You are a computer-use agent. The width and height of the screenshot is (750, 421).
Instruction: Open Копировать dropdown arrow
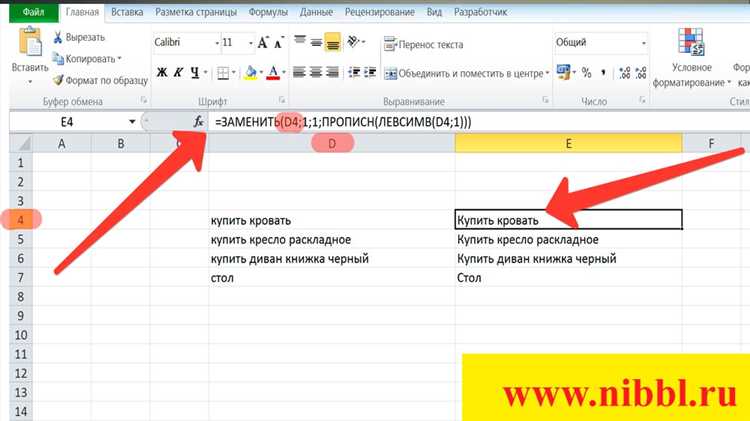click(x=119, y=59)
